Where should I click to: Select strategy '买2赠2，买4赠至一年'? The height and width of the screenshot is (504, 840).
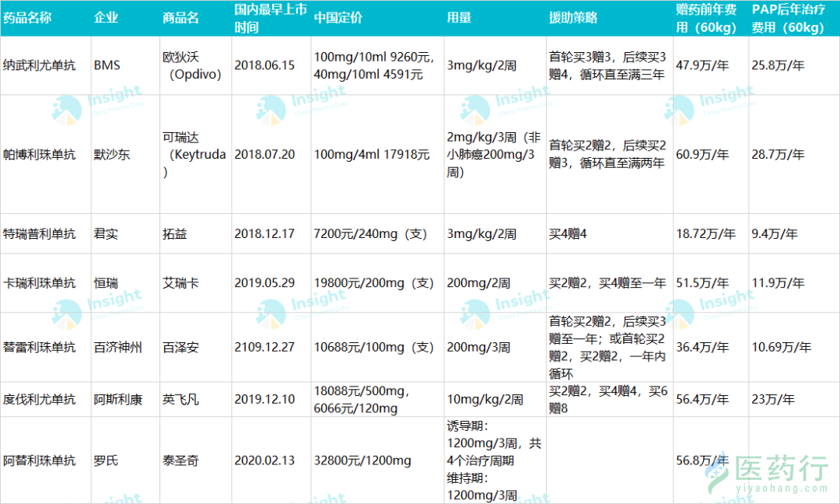(607, 283)
